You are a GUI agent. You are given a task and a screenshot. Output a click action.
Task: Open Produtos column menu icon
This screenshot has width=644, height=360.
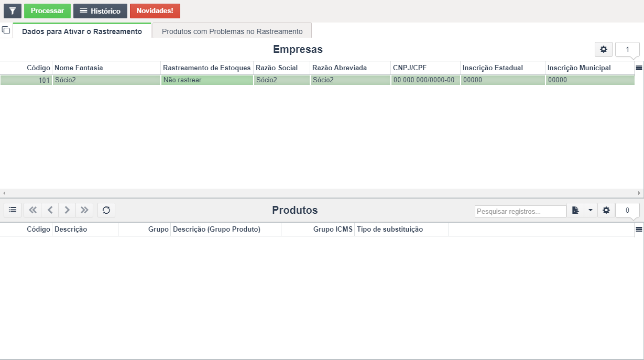[x=639, y=229]
